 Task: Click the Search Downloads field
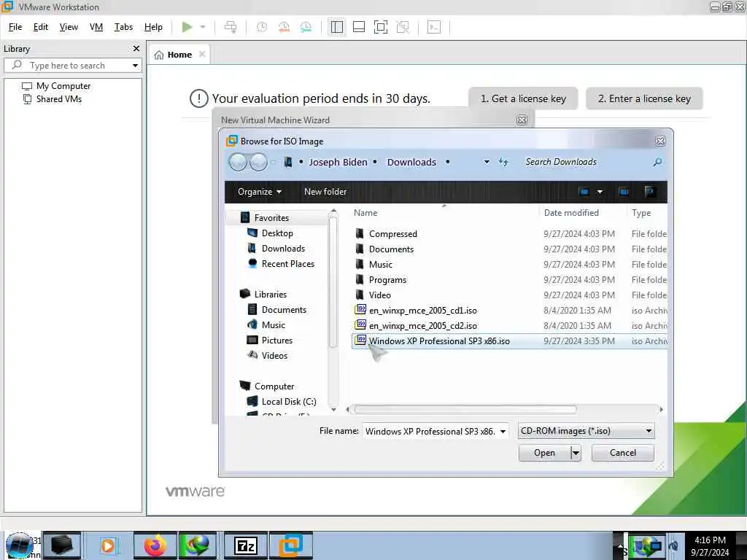click(x=586, y=162)
